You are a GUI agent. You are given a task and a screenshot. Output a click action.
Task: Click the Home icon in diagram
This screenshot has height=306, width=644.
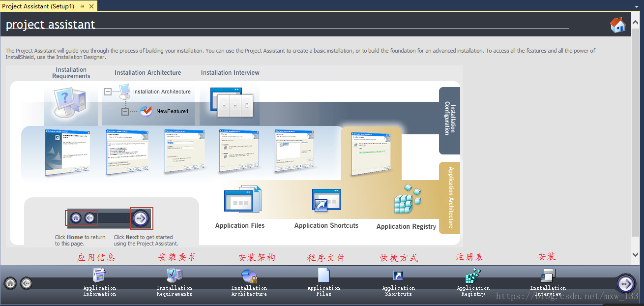click(x=76, y=218)
